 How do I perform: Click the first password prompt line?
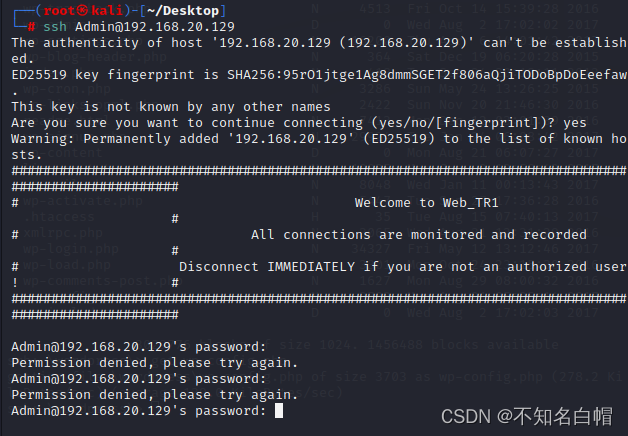(x=139, y=346)
